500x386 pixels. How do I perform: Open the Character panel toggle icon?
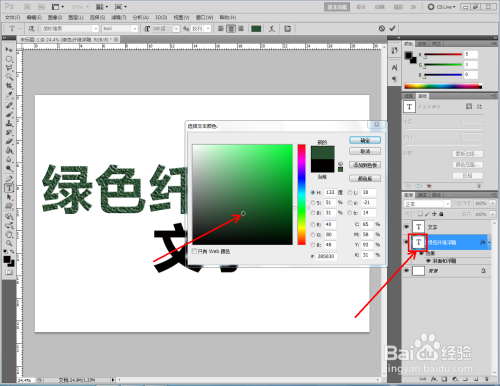(287, 29)
